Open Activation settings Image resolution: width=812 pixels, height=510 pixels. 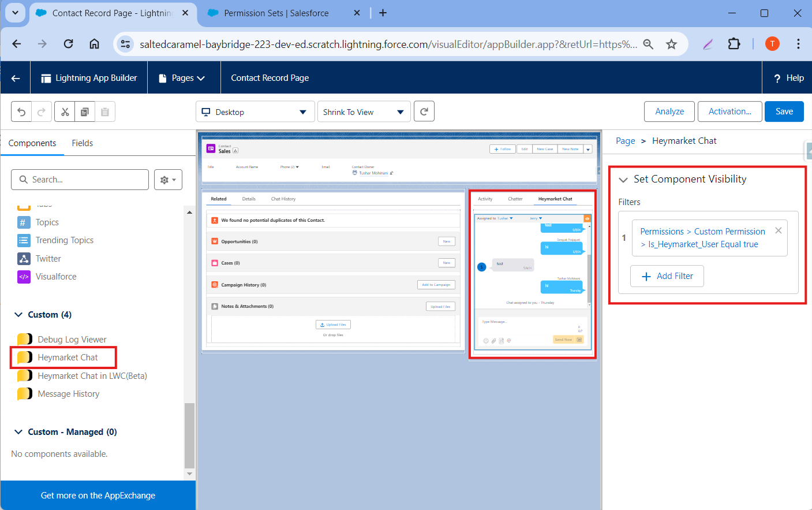pos(730,111)
